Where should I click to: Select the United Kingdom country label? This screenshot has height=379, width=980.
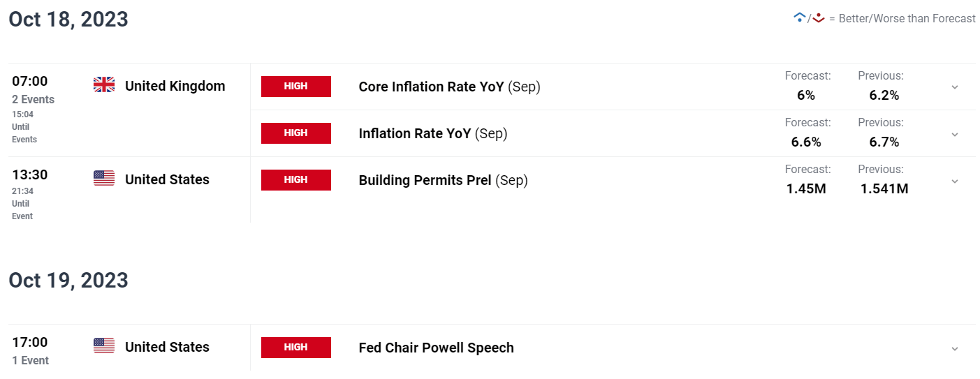click(175, 86)
